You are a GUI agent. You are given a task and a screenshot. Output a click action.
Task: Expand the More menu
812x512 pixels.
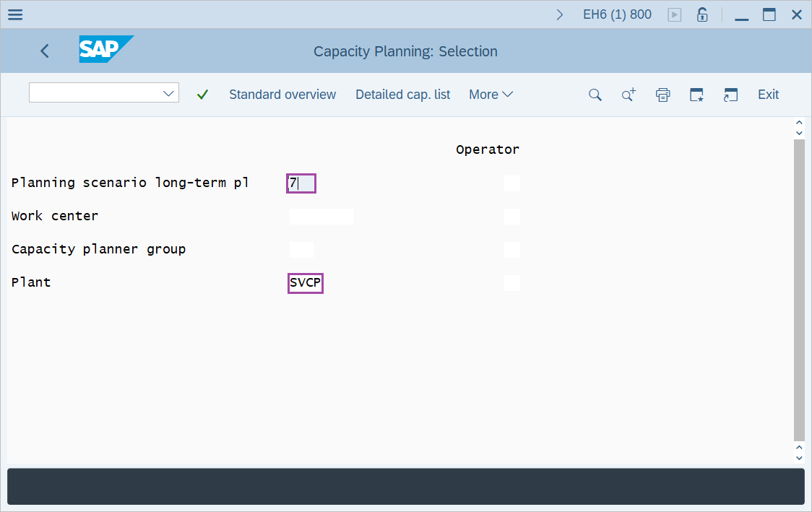490,95
